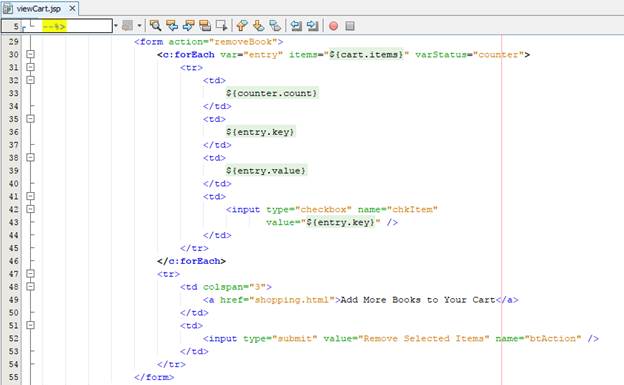Jump to Previous Bookmark icon
This screenshot has width=624, height=385.
[242, 26]
